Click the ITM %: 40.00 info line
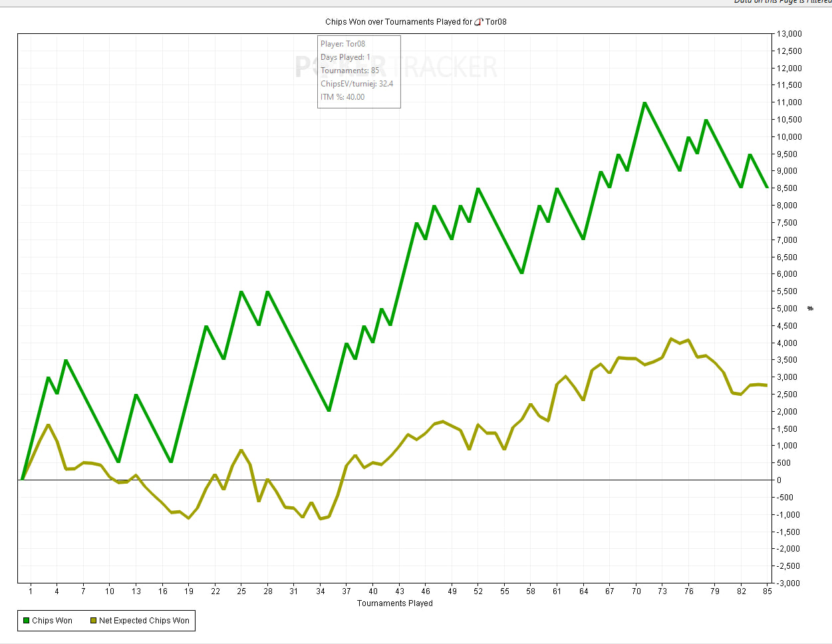832x644 pixels. click(x=343, y=97)
